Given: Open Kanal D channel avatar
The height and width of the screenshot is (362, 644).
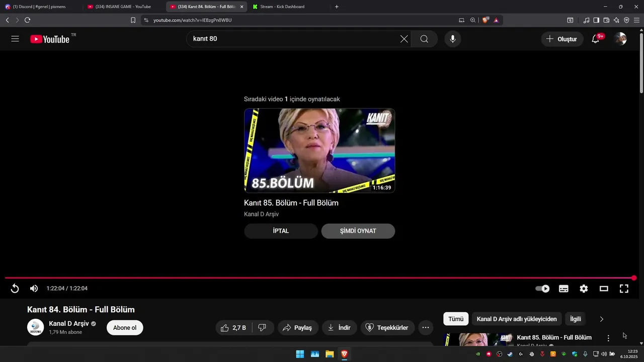Looking at the screenshot, I should pyautogui.click(x=35, y=327).
